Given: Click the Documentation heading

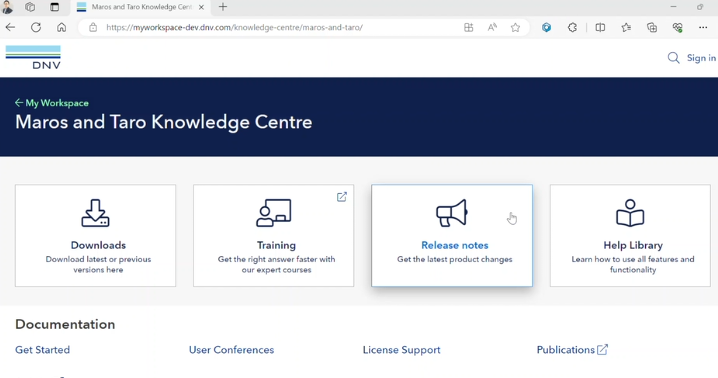Looking at the screenshot, I should point(65,324).
